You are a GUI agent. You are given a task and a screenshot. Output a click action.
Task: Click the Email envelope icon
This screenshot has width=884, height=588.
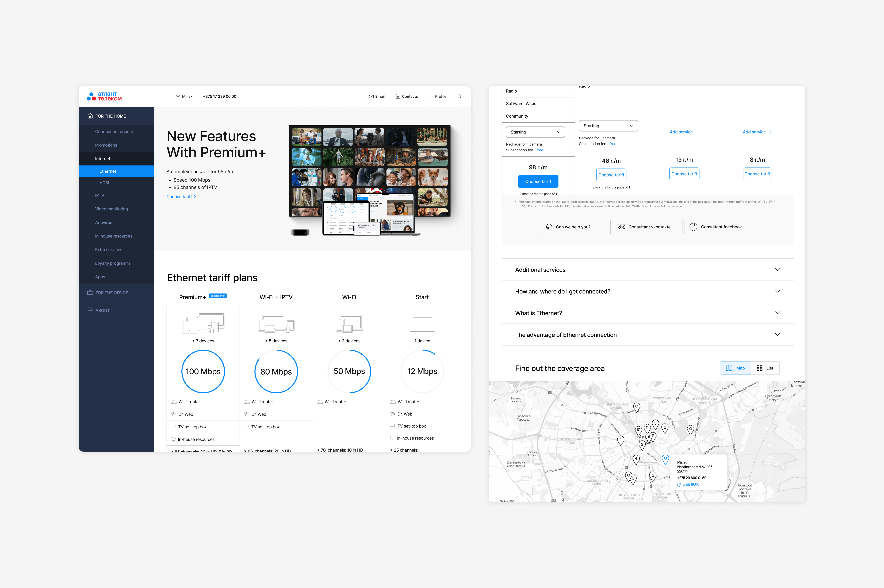coord(371,96)
